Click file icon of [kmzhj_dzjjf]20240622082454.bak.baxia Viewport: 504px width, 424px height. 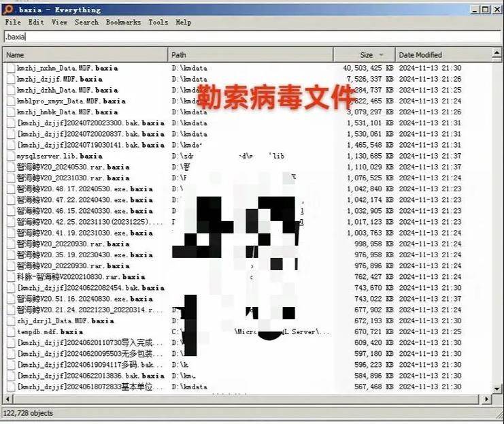coord(12,288)
